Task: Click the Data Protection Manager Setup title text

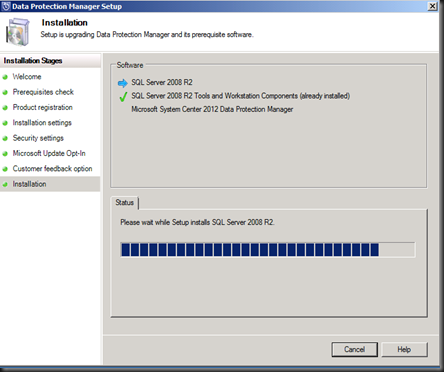Action: (67, 6)
